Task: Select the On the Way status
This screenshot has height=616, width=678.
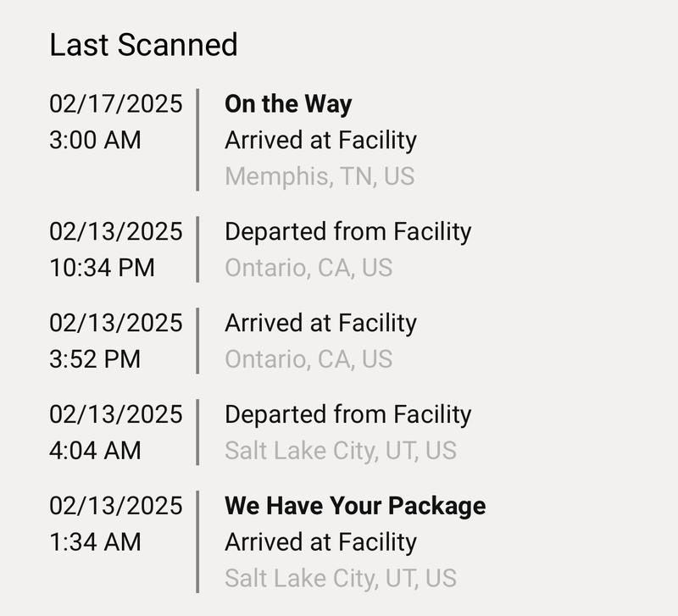Action: (x=288, y=104)
